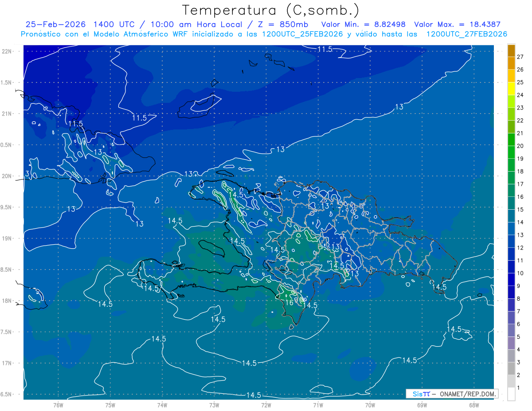Click 'Valor Min. = 8.82498' value
This screenshot has height=411, width=532.
point(363,24)
